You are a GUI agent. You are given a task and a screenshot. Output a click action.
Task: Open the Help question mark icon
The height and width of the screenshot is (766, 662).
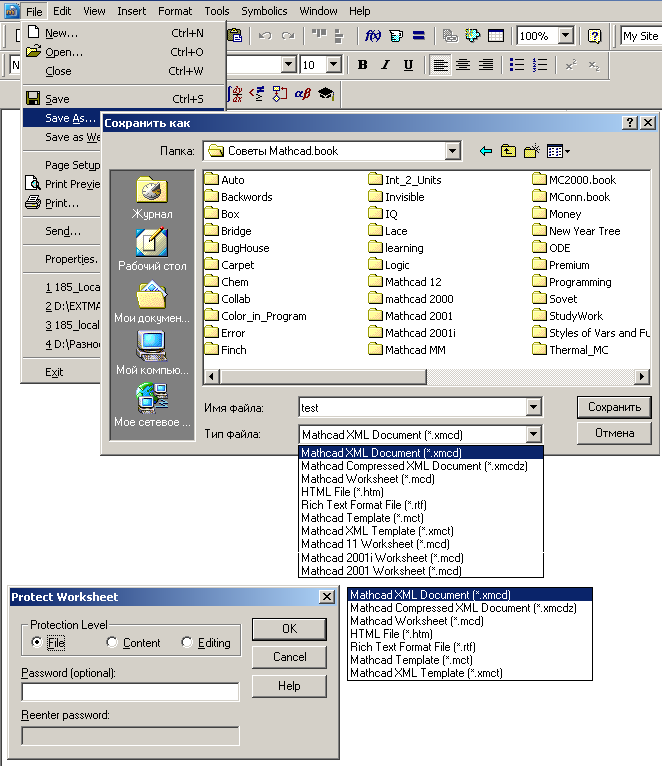click(594, 36)
